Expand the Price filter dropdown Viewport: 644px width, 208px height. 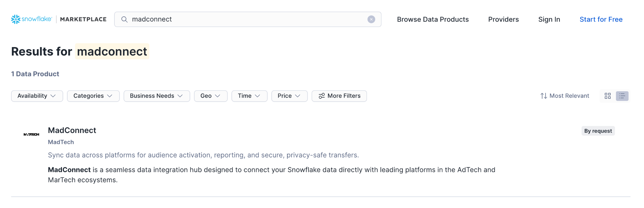[x=289, y=96]
